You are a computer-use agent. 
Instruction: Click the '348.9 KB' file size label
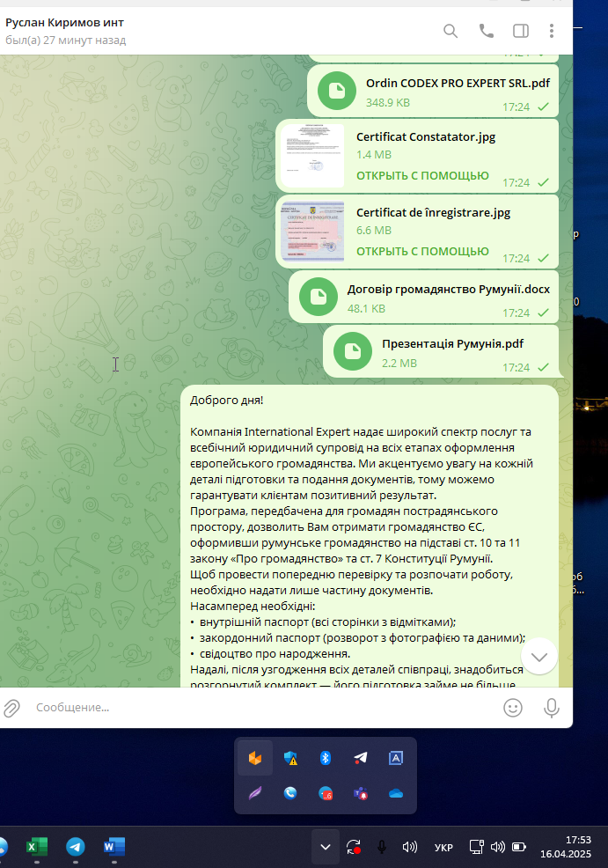[x=387, y=102]
